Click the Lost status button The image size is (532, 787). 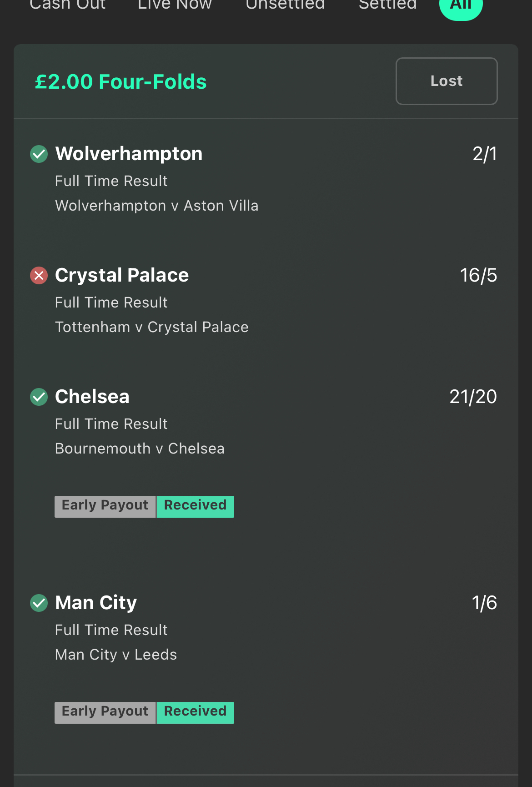447,81
